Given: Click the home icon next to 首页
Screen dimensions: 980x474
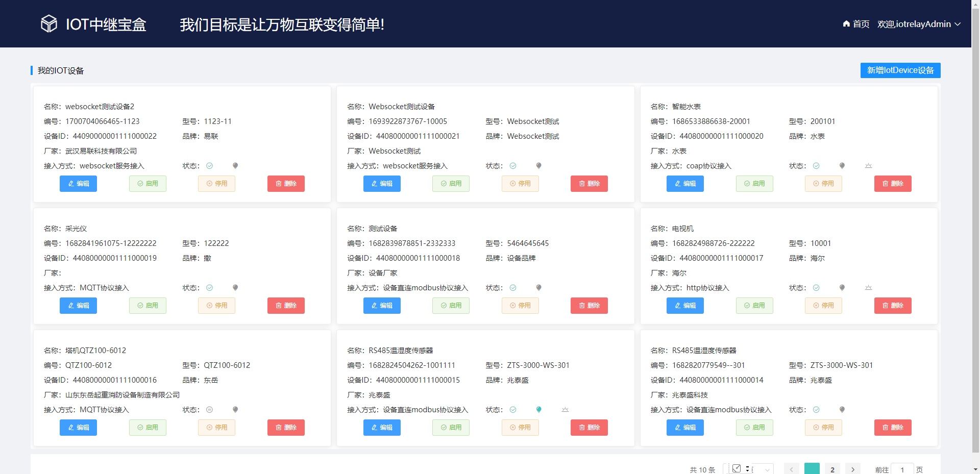Looking at the screenshot, I should pos(846,24).
